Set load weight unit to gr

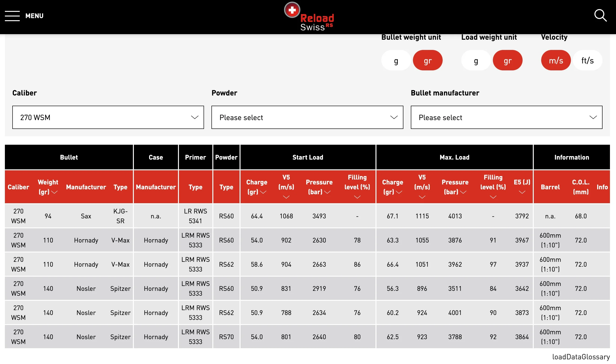(507, 60)
